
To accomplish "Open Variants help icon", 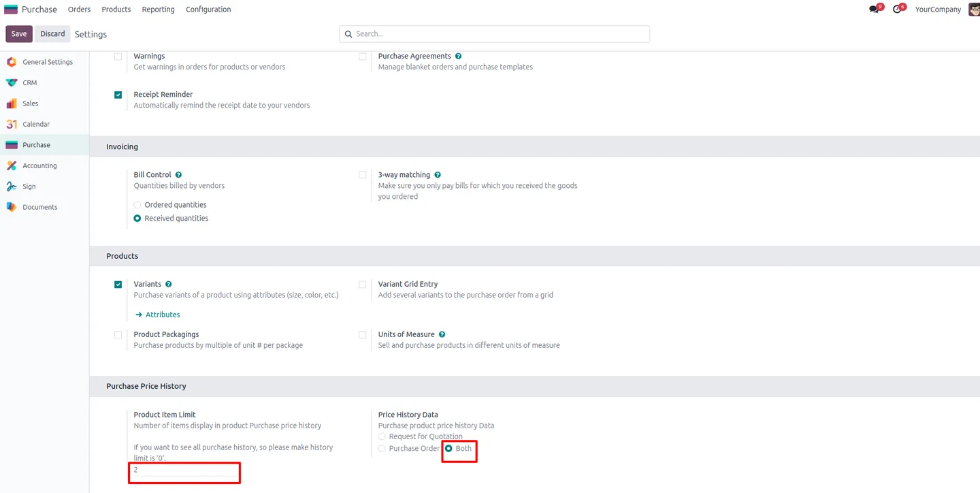I will click(x=169, y=284).
